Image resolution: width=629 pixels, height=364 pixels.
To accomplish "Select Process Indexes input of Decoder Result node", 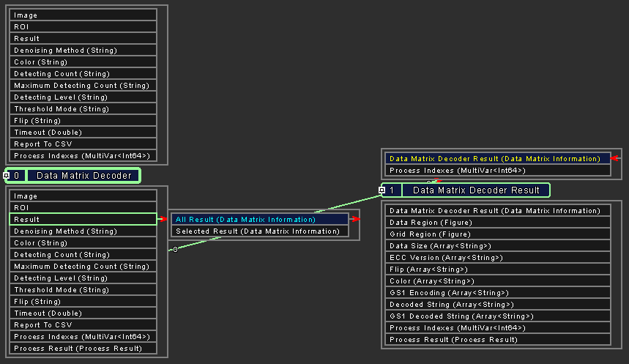I will [498, 170].
